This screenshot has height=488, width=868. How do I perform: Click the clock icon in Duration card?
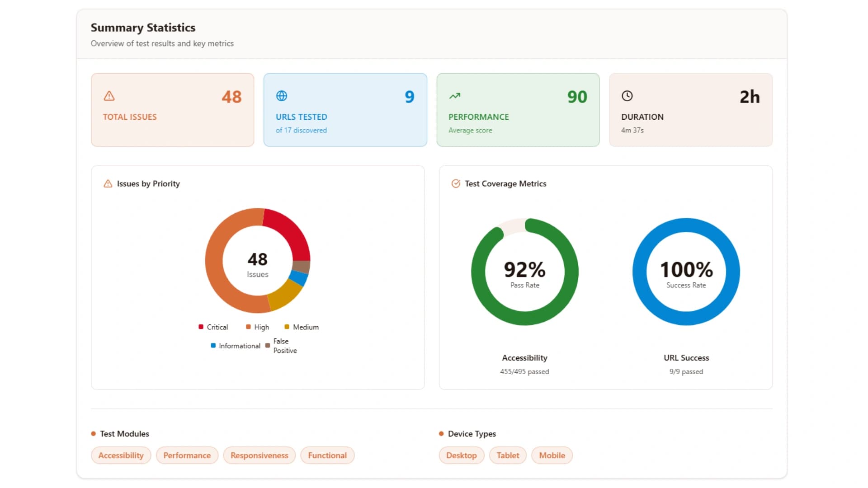tap(627, 96)
